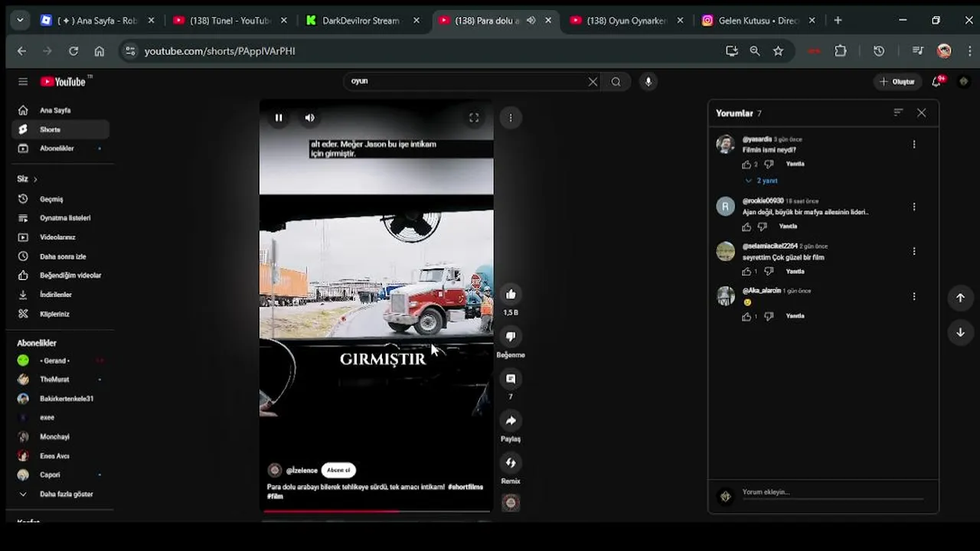Open YouTube notifications bell
The height and width of the screenshot is (551, 980).
click(x=936, y=82)
